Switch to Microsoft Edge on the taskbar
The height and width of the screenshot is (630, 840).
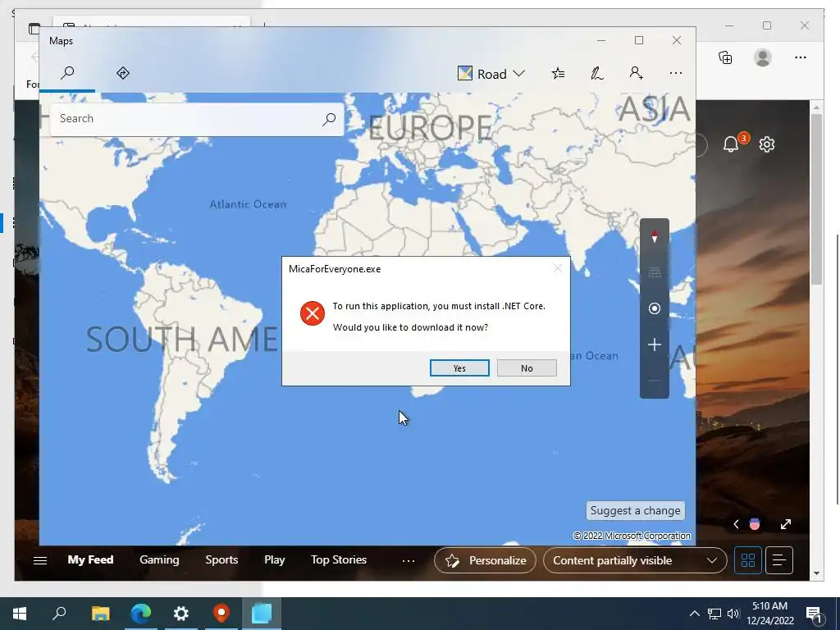point(141,614)
